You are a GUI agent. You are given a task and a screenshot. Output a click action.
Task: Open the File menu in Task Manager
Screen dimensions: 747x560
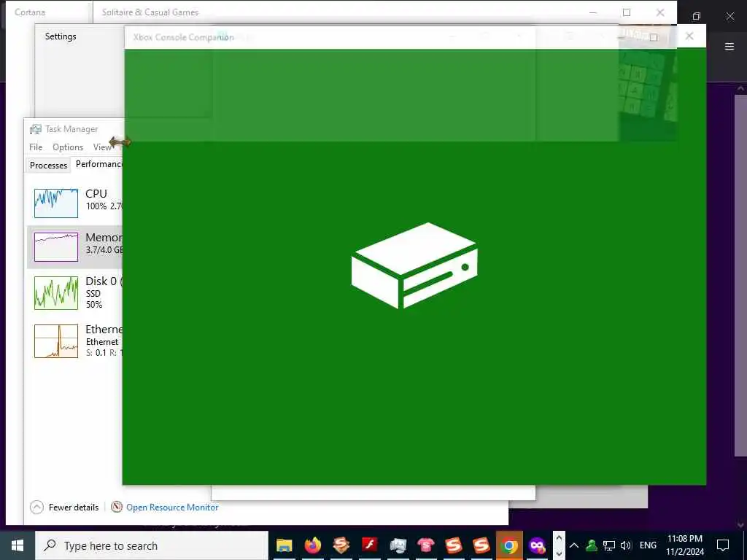click(x=36, y=147)
